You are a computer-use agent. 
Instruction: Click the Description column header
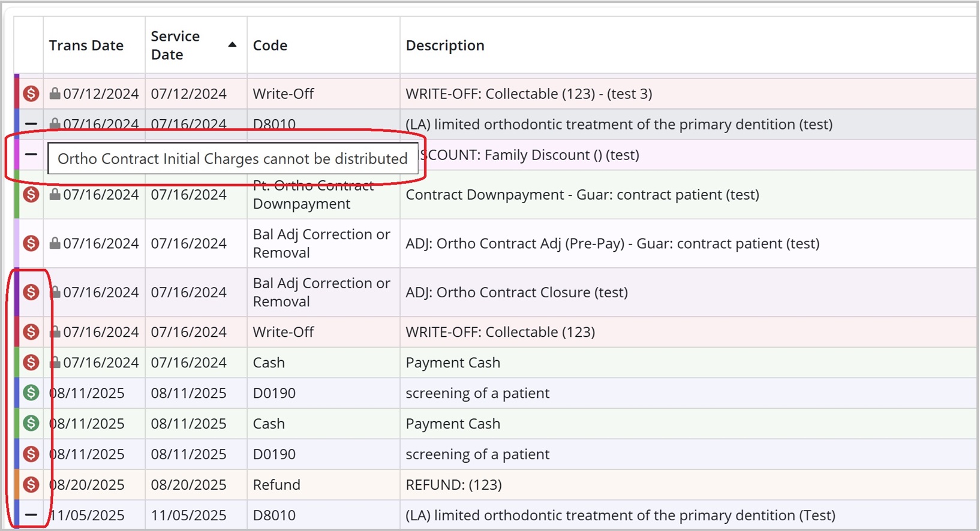pos(445,46)
